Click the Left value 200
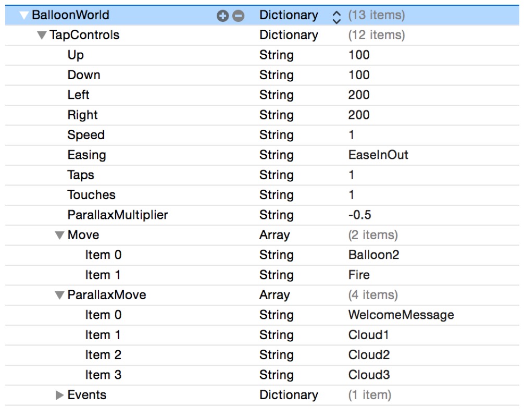Viewport: 524px width, 420px height. tap(359, 95)
